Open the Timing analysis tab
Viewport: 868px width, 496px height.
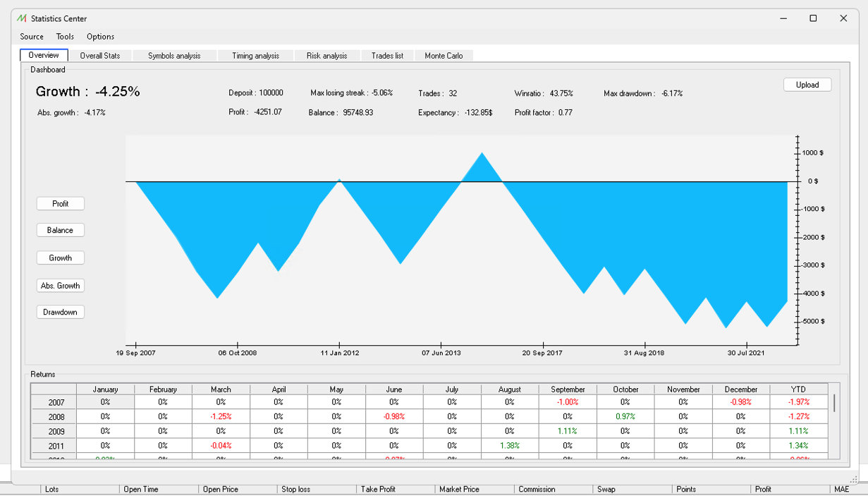255,56
